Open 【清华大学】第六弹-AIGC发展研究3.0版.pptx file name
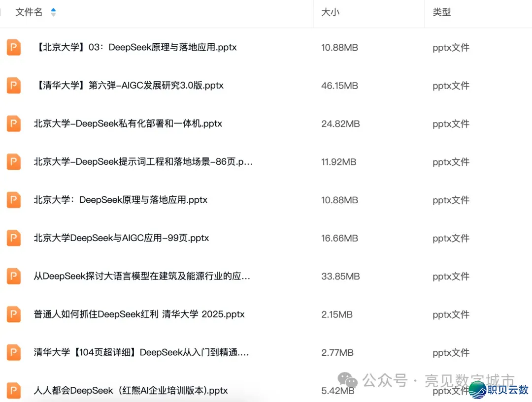This screenshot has height=402, width=532. 129,86
